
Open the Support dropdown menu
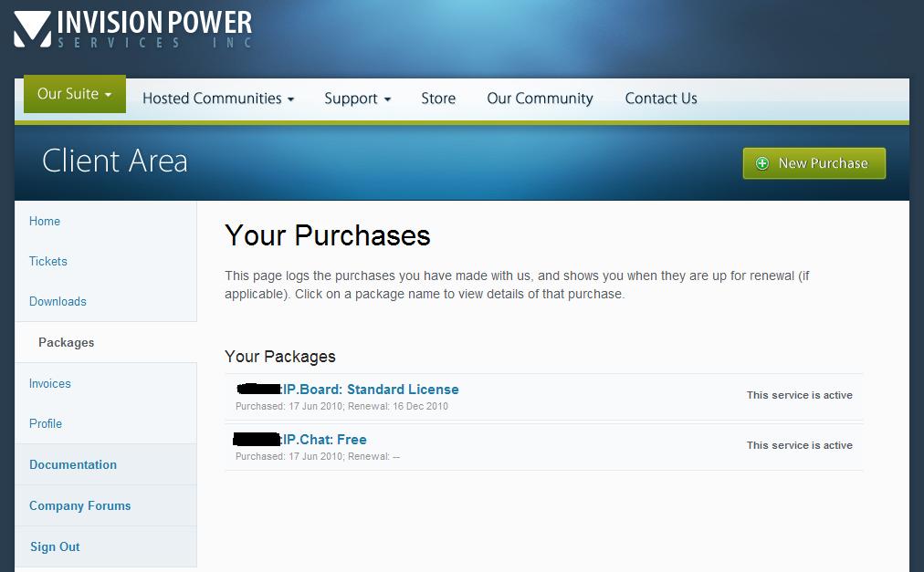point(357,99)
